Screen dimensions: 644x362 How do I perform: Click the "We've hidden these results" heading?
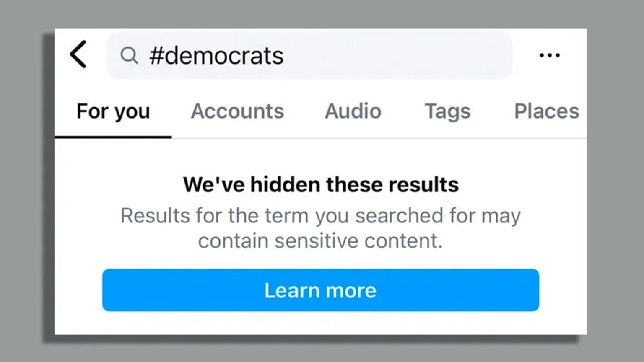coord(321,184)
